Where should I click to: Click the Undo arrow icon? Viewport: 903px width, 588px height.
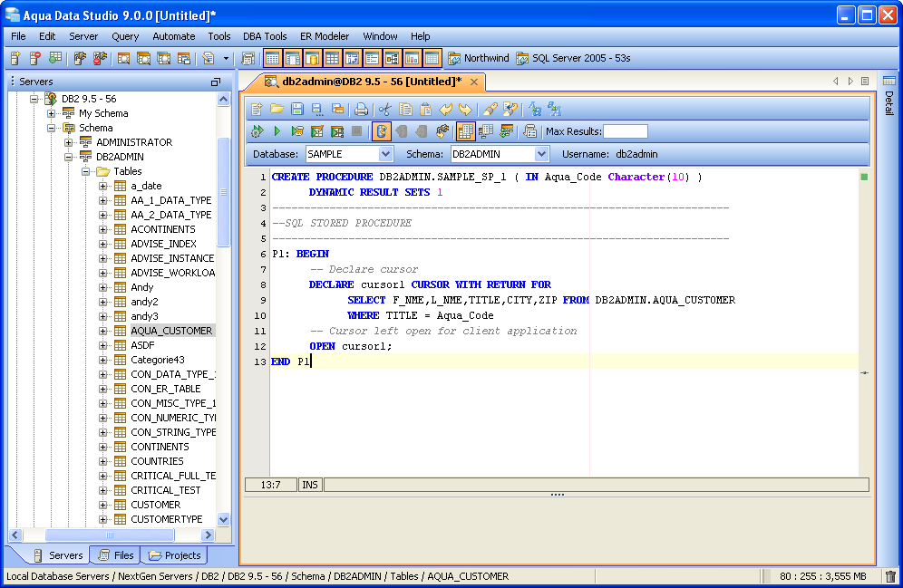(x=446, y=109)
